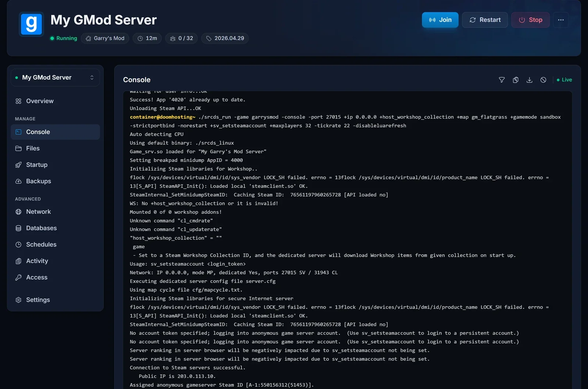
Task: Click the Network globe icon
Action: [x=18, y=212]
